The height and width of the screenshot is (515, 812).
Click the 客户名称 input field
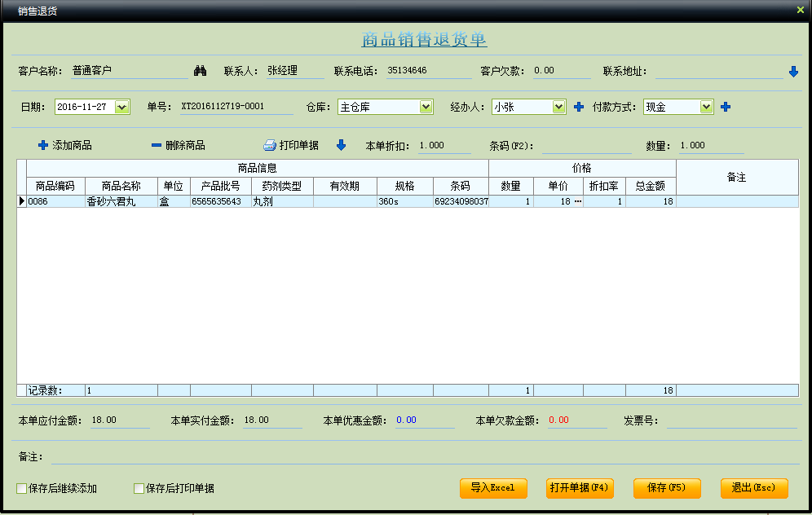(130, 71)
